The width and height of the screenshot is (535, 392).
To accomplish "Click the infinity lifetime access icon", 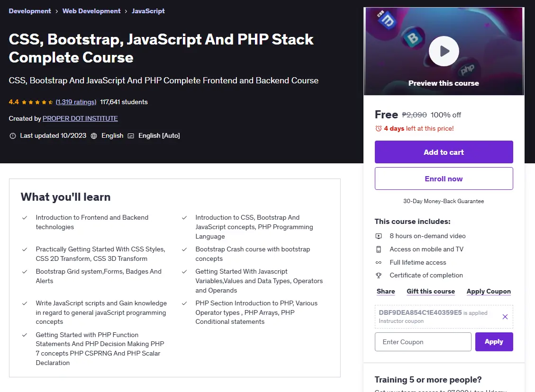I will [379, 262].
